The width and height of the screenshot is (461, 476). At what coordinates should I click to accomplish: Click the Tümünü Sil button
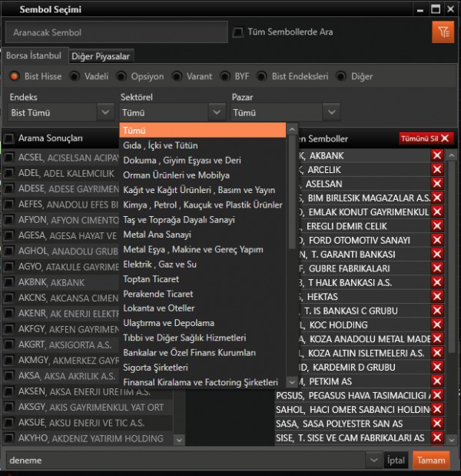click(x=426, y=138)
